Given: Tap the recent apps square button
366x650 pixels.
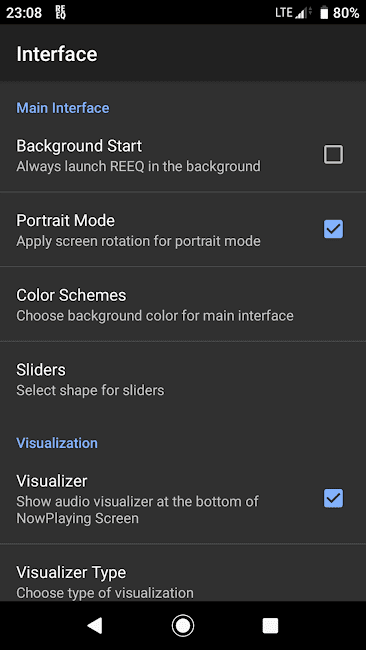Looking at the screenshot, I should [270, 626].
